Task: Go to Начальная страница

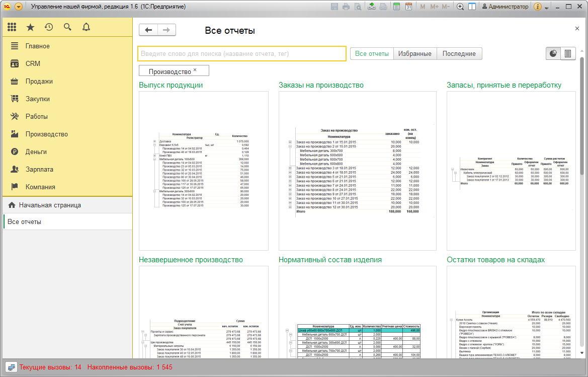Action: coord(67,205)
